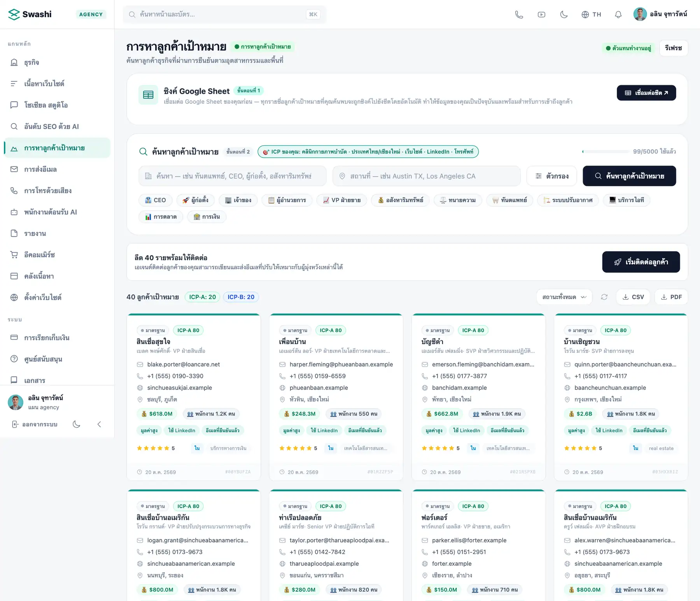
Task: Click the เชื่อมต่อชีต connect sheet button
Action: 646,93
